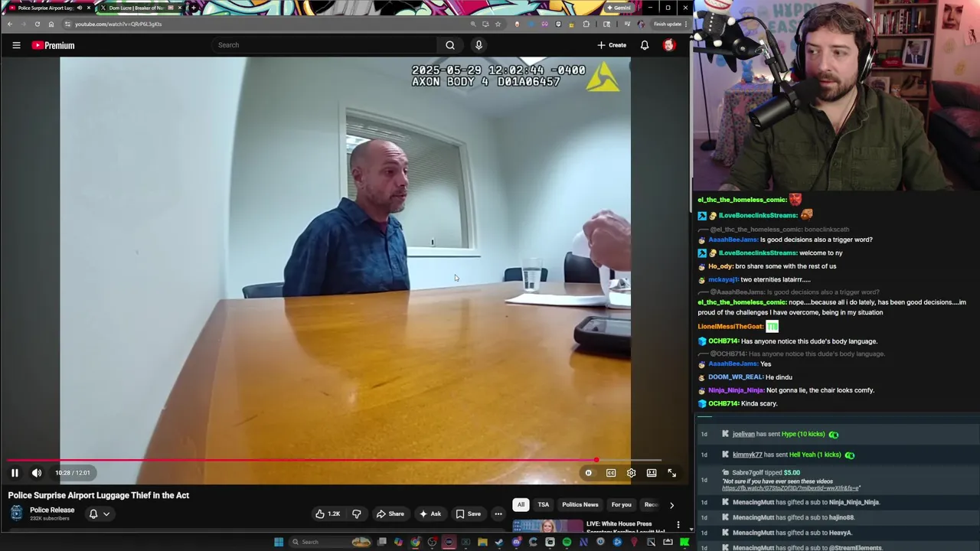Viewport: 980px width, 551px height.
Task: Enter fullscreen video mode
Action: (672, 473)
